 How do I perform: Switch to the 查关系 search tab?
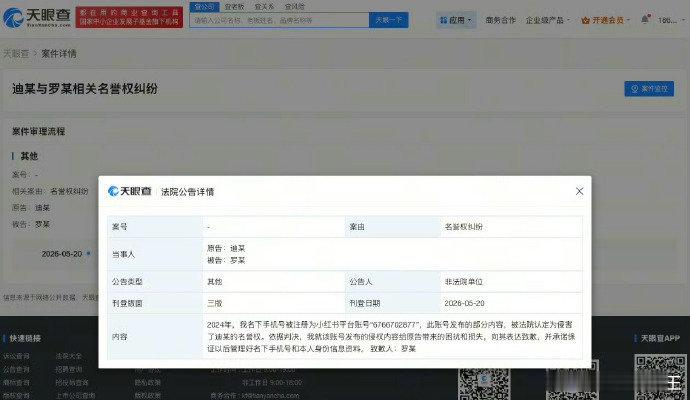(264, 7)
